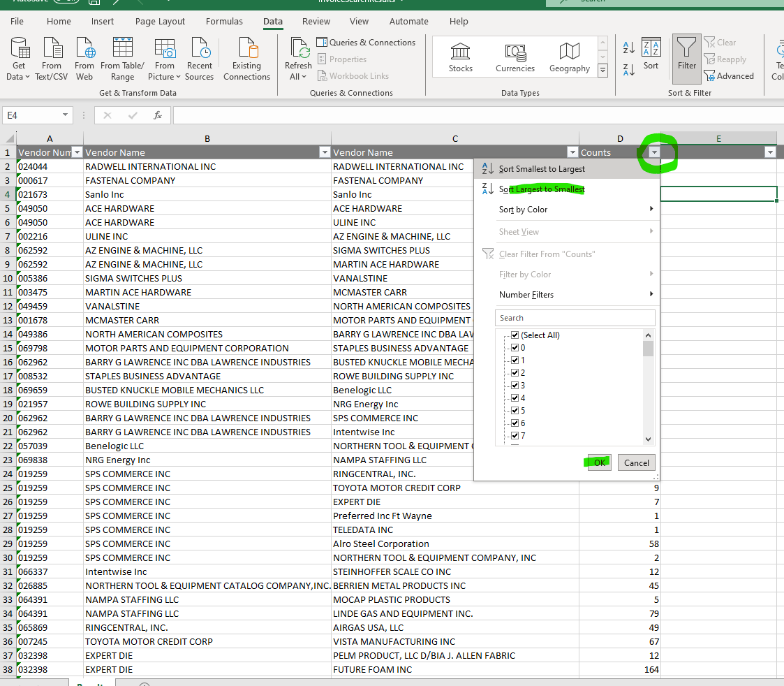The width and height of the screenshot is (784, 686).
Task: Uncheck the value 7 checkbox
Action: pos(515,435)
